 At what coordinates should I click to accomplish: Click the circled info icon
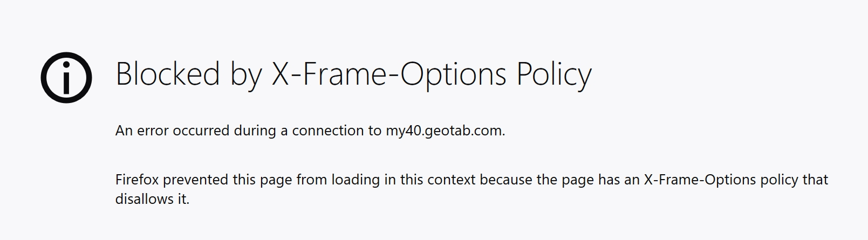point(66,77)
